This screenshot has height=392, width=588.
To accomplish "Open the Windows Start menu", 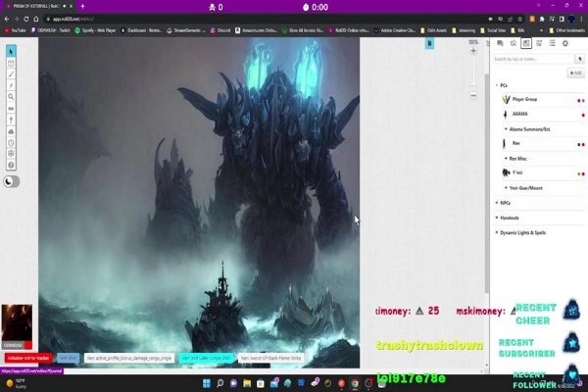I will pos(206,383).
